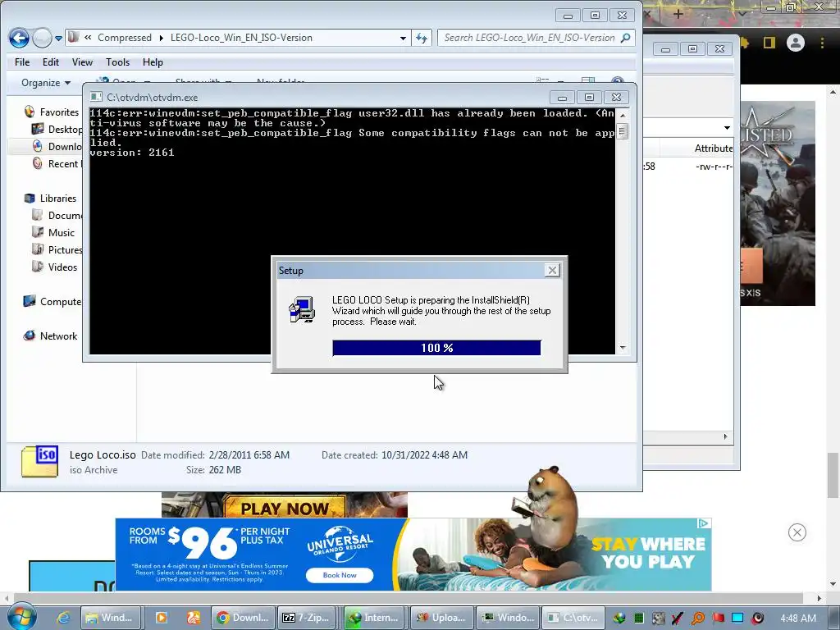This screenshot has width=840, height=630.
Task: Open the dropdown arrow above Attribute column
Action: 727,128
